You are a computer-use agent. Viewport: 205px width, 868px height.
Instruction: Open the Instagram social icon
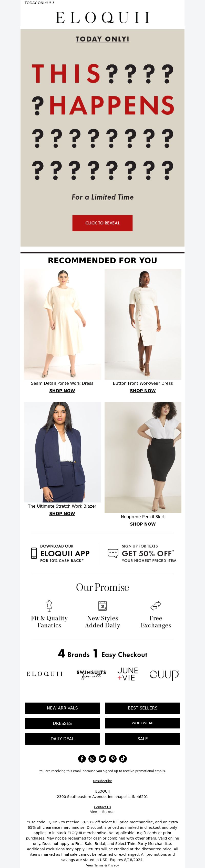(x=92, y=758)
